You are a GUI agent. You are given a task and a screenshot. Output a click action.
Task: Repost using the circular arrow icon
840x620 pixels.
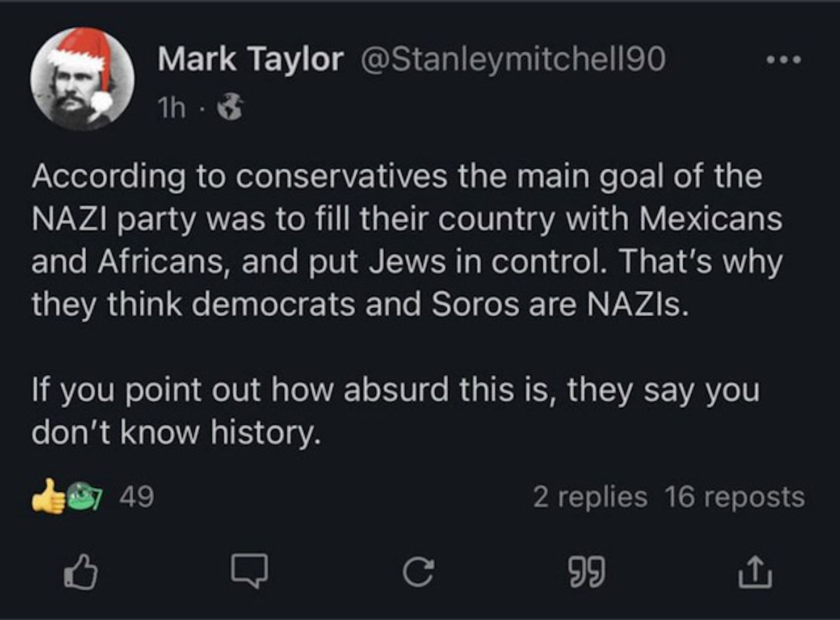(x=417, y=571)
